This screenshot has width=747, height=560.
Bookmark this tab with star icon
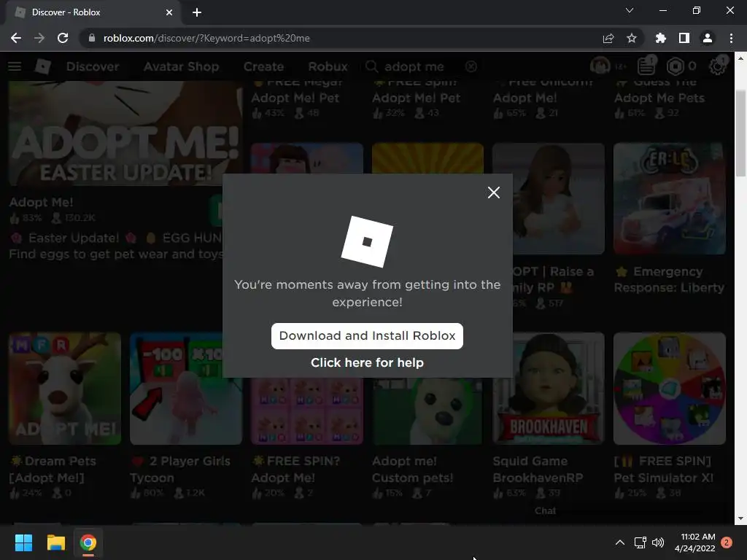632,38
